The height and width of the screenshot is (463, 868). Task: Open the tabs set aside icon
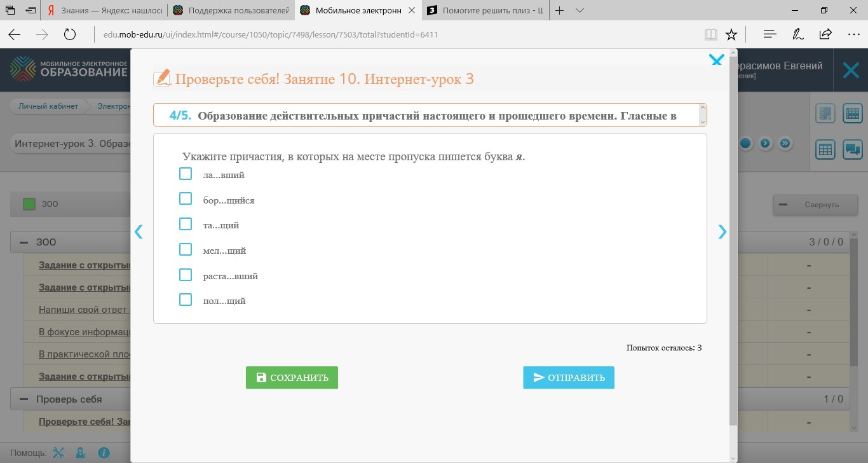click(11, 11)
